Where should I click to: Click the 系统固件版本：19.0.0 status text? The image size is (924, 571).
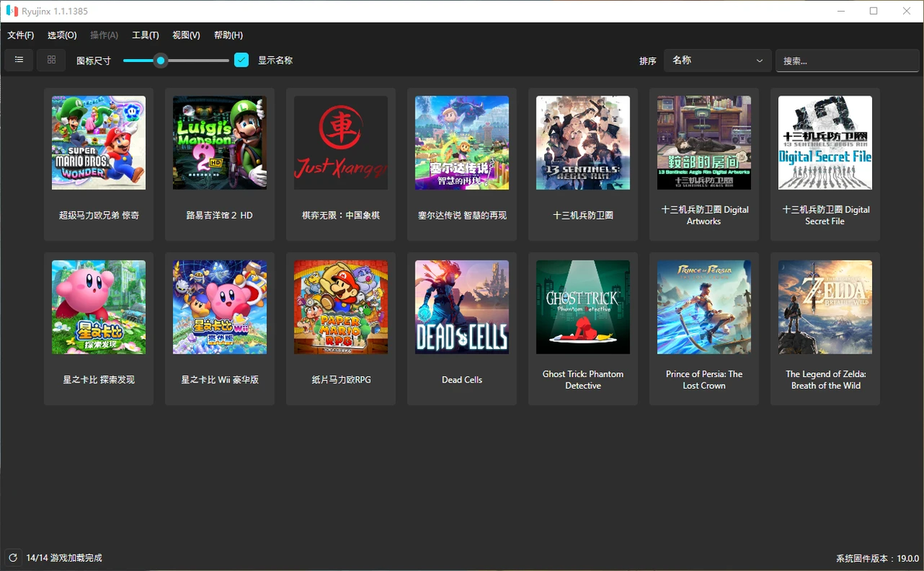[877, 558]
